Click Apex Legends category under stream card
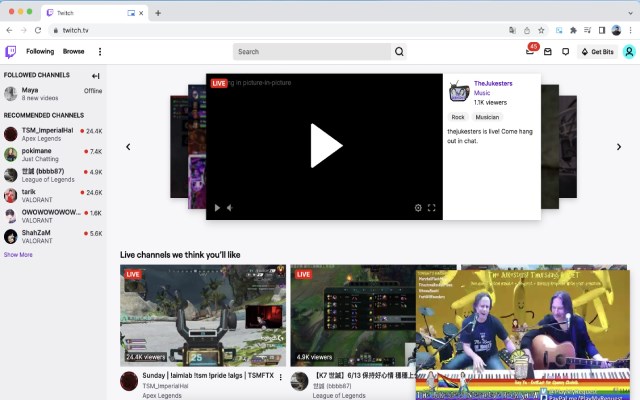The height and width of the screenshot is (400, 640). click(162, 396)
